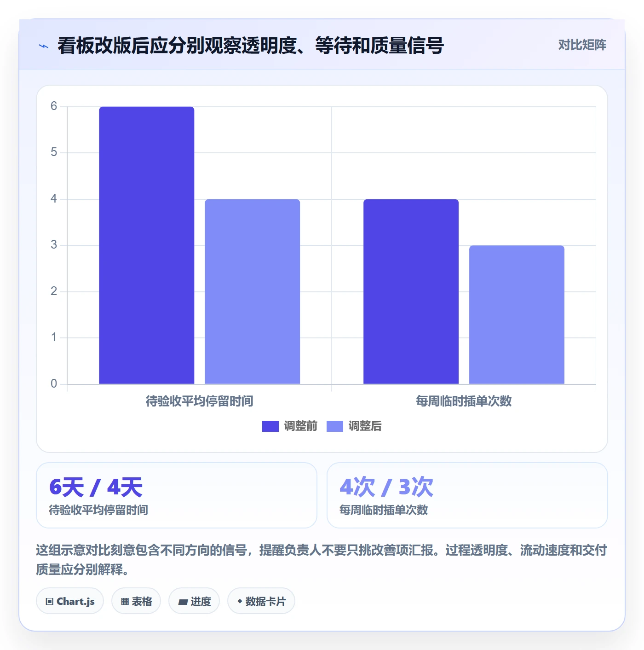Click the 调整后 light blue legend swatch
Screen dimensions: 644x650
point(335,426)
